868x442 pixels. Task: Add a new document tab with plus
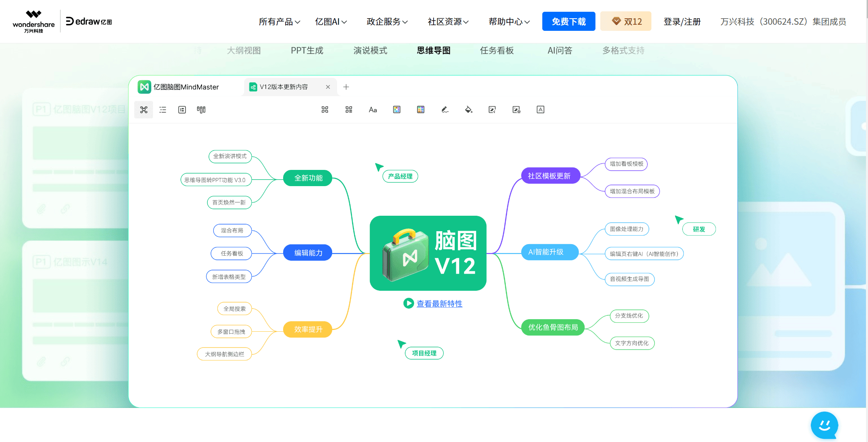[346, 87]
